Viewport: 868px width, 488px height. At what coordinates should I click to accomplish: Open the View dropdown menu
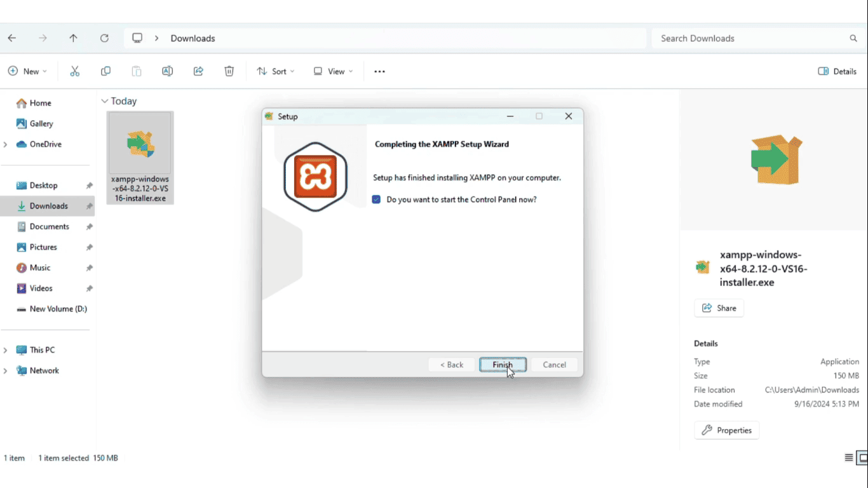(333, 71)
